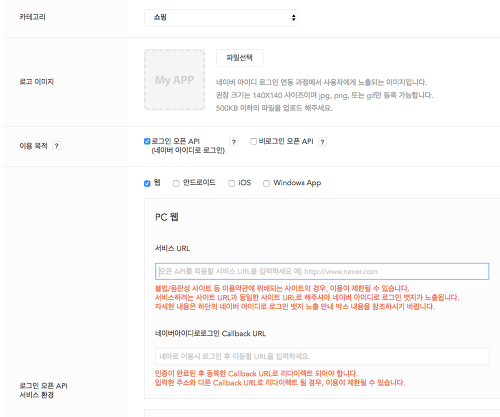The width and height of the screenshot is (500, 417).
Task: Enable the iOS checkbox
Action: pyautogui.click(x=231, y=183)
